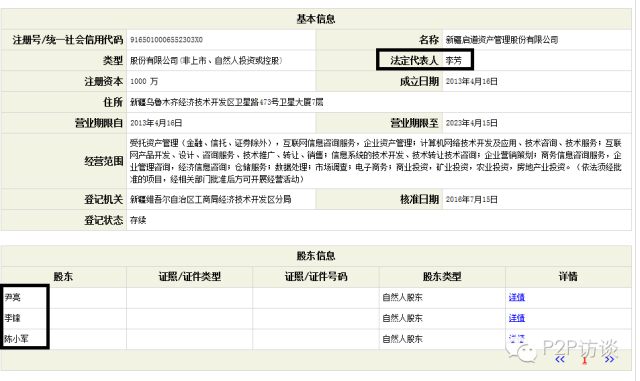The height and width of the screenshot is (381, 640).
Task: Click the 营业期限自 date value
Action: click(x=156, y=123)
